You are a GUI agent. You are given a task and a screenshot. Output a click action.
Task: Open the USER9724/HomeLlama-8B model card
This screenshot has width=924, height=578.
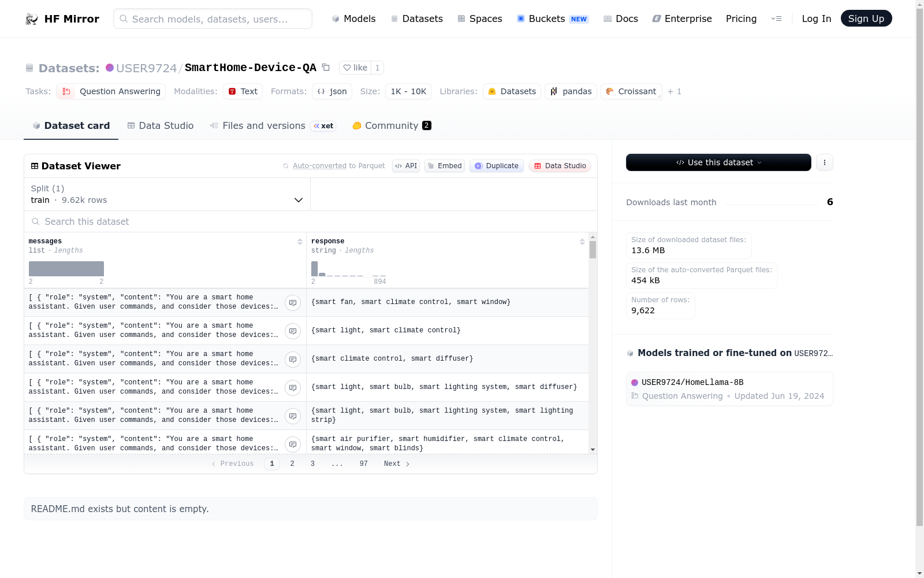(x=729, y=389)
